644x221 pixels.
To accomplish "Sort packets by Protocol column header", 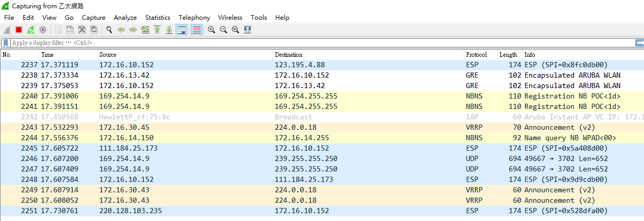I will 476,55.
